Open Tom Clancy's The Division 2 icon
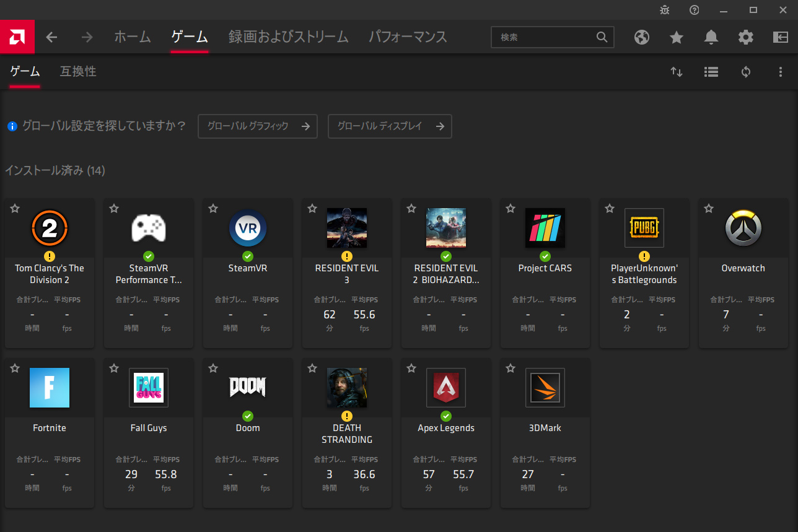The height and width of the screenshot is (532, 798). pyautogui.click(x=50, y=228)
